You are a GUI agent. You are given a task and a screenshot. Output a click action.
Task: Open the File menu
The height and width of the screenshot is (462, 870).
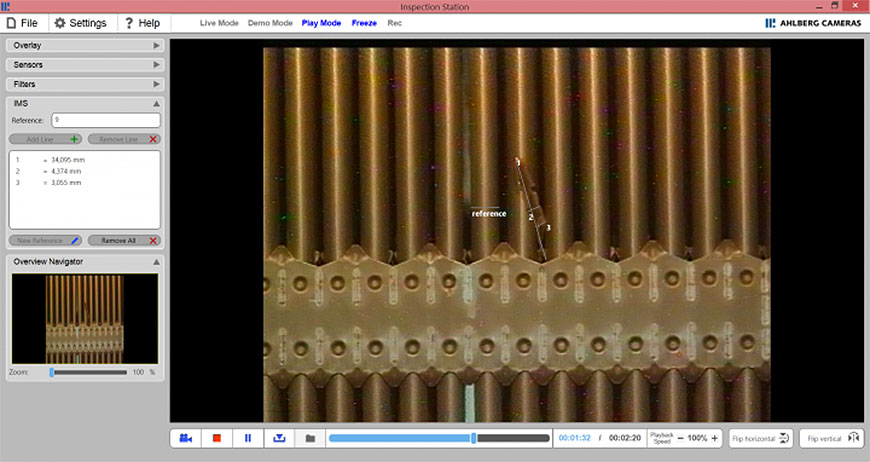24,22
